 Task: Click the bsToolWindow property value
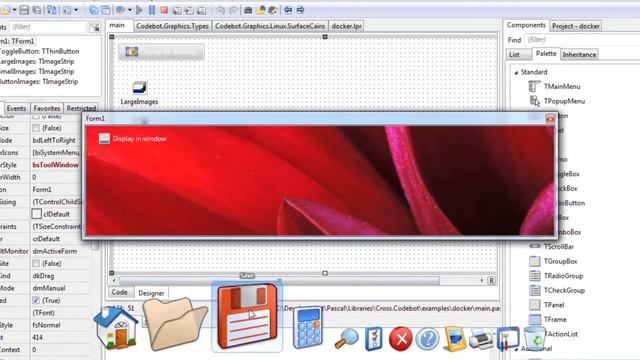click(56, 165)
